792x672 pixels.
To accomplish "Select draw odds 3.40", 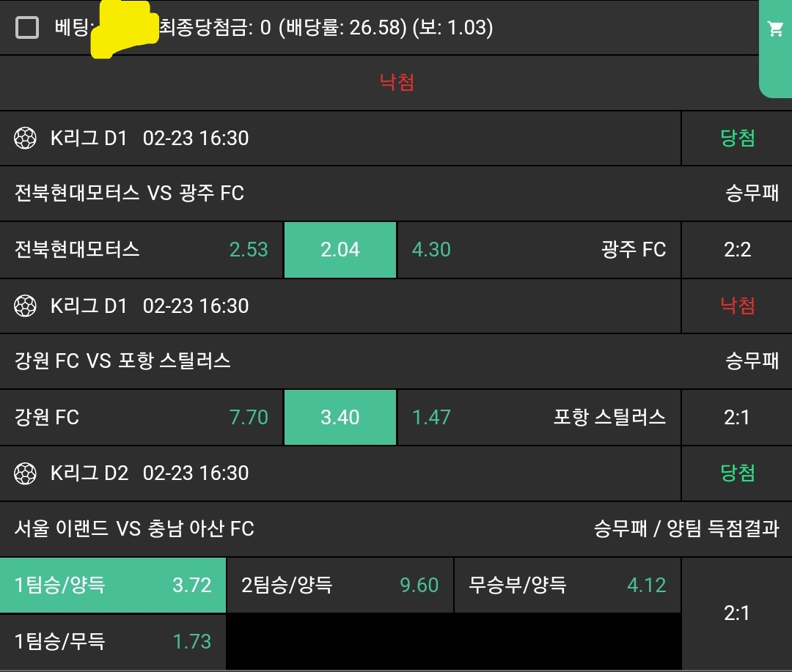I will coord(340,418).
